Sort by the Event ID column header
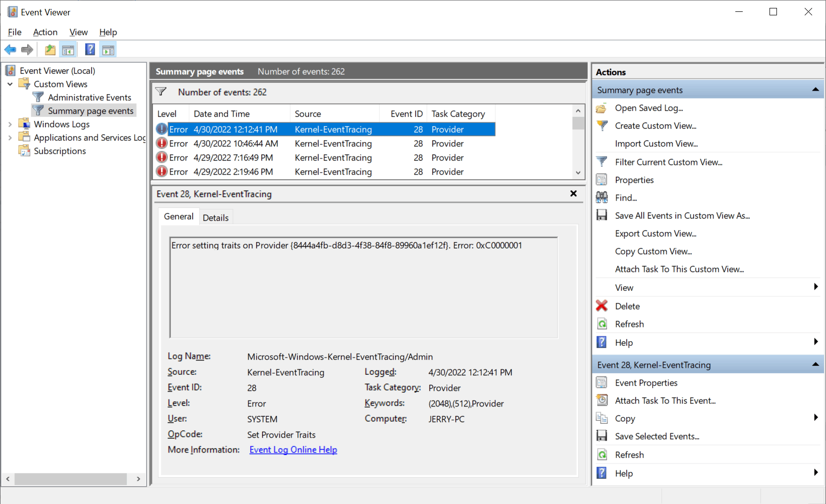The image size is (826, 504). tap(403, 114)
